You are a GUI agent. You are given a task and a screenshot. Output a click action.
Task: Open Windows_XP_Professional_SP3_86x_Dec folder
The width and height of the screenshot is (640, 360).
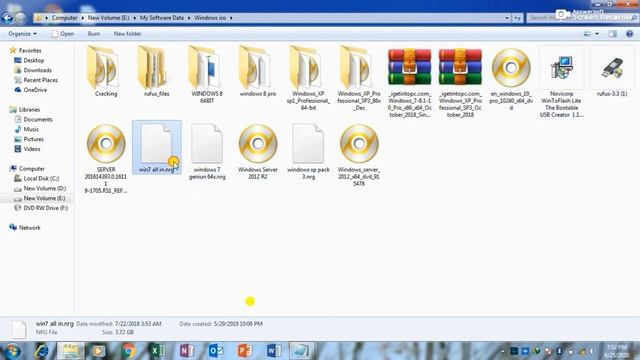pos(359,78)
